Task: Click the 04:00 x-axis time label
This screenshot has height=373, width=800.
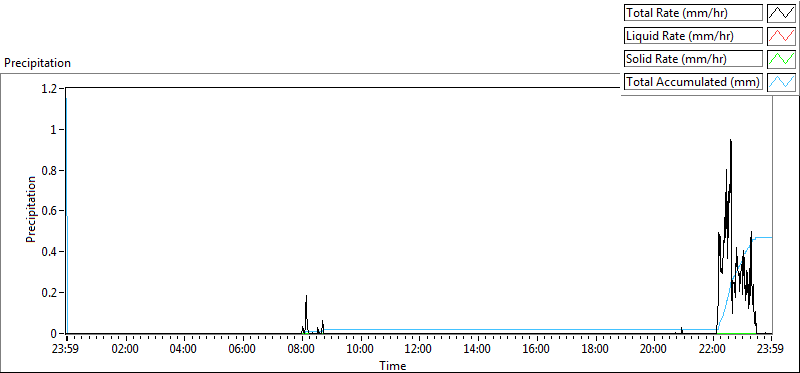Action: tap(184, 350)
